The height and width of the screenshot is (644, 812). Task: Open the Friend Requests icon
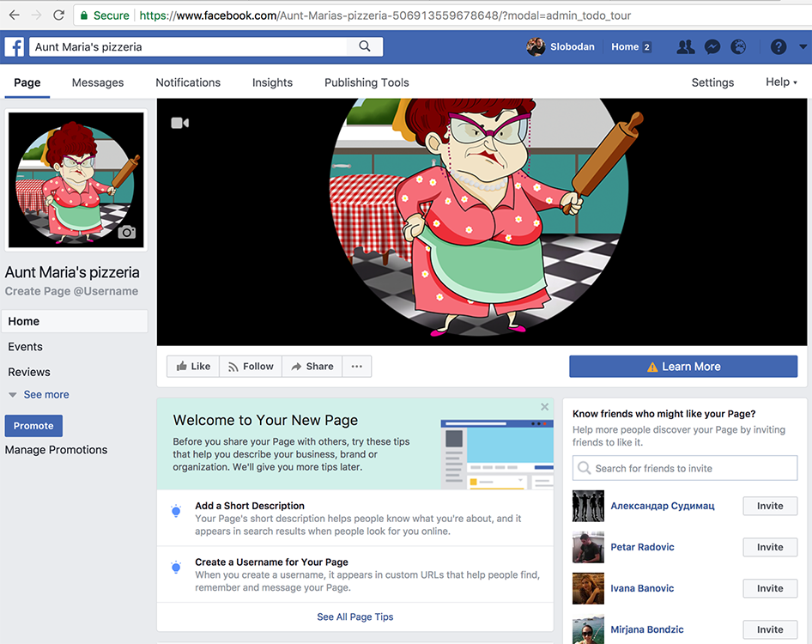point(685,47)
